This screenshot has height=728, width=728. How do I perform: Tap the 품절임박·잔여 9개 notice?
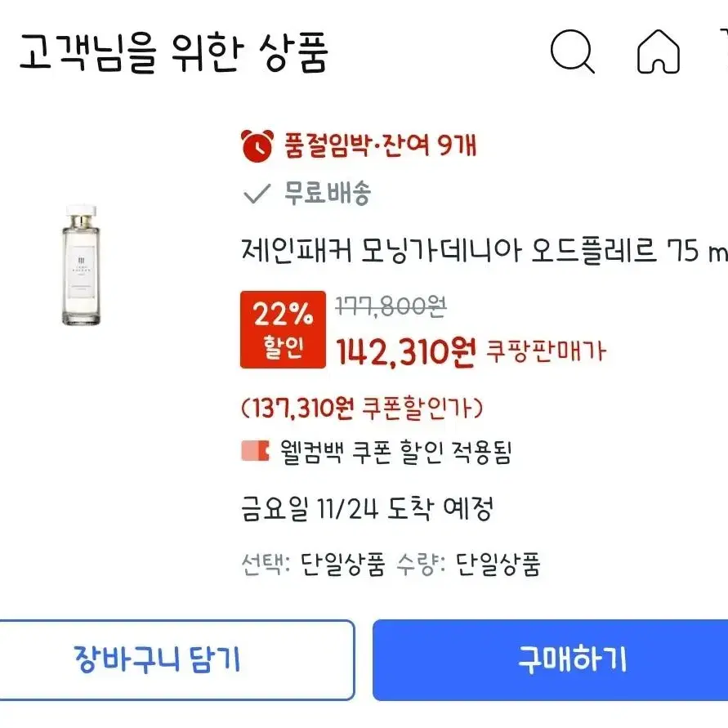pos(381,145)
